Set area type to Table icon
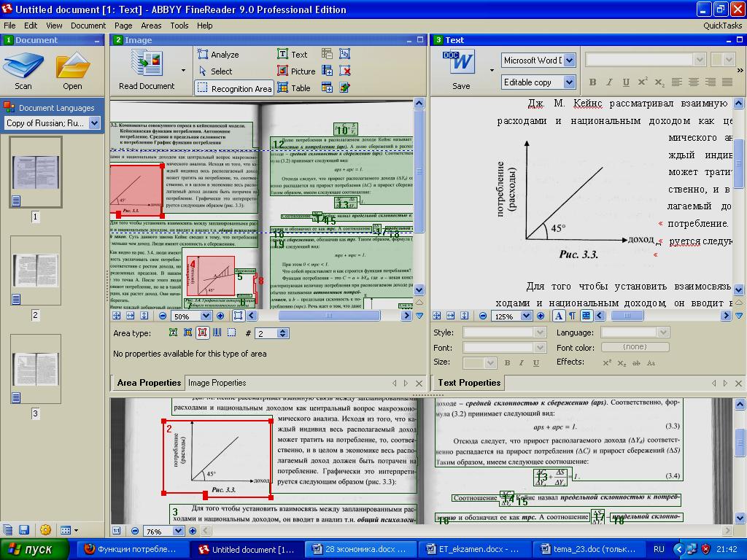 click(x=187, y=332)
